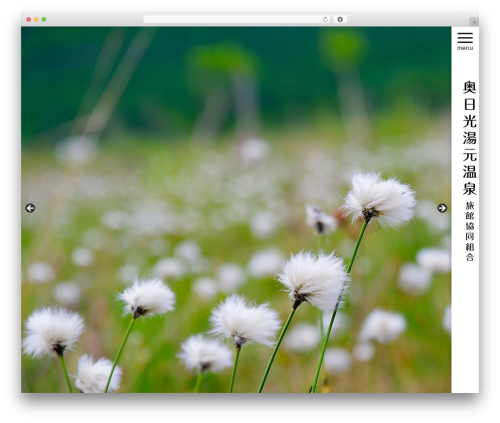Open a new tab with plus button

click(x=474, y=22)
